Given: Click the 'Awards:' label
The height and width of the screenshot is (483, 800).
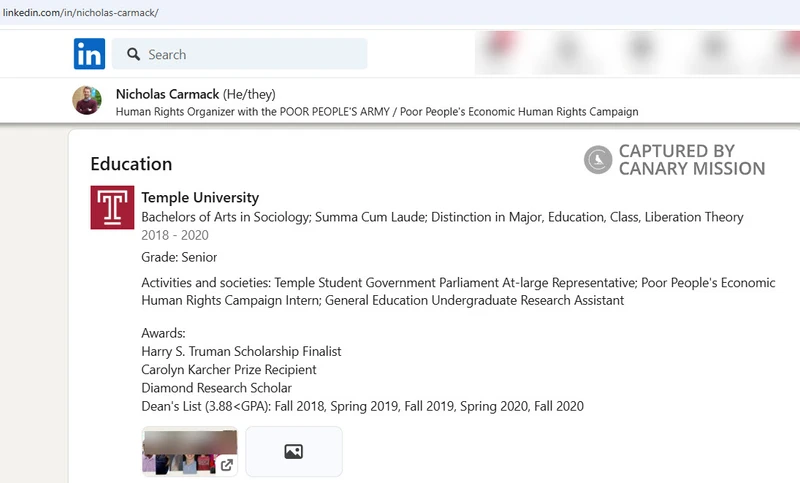Looking at the screenshot, I should (x=163, y=333).
